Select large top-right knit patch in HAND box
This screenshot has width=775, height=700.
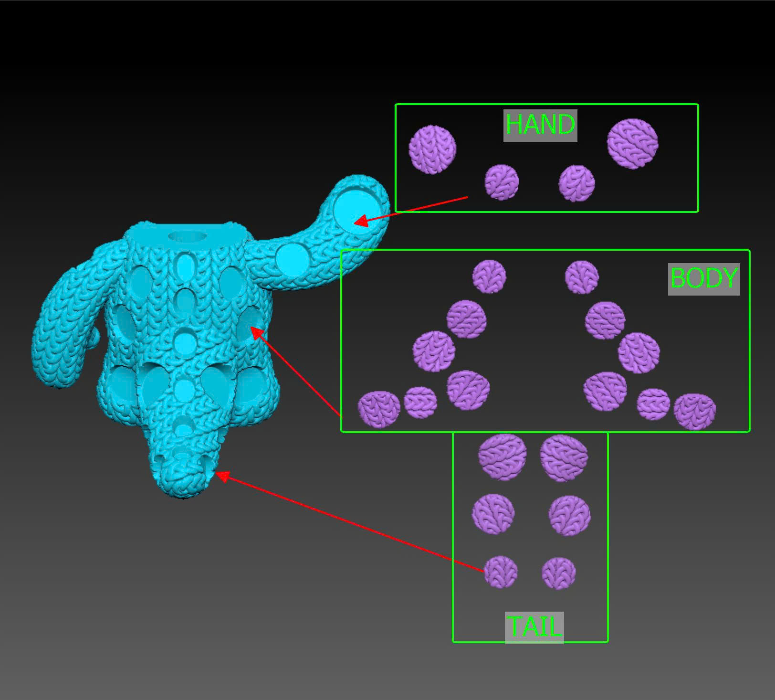tap(632, 143)
